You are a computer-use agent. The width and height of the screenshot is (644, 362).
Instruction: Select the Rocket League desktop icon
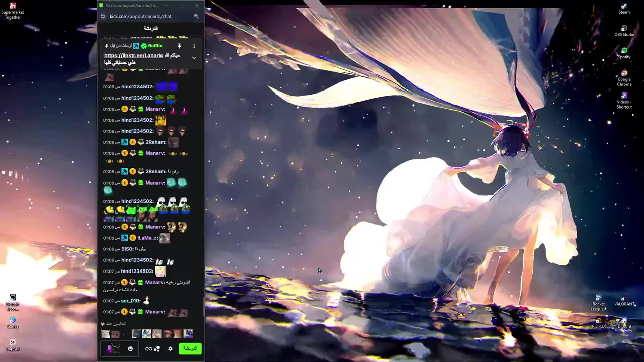tap(598, 303)
